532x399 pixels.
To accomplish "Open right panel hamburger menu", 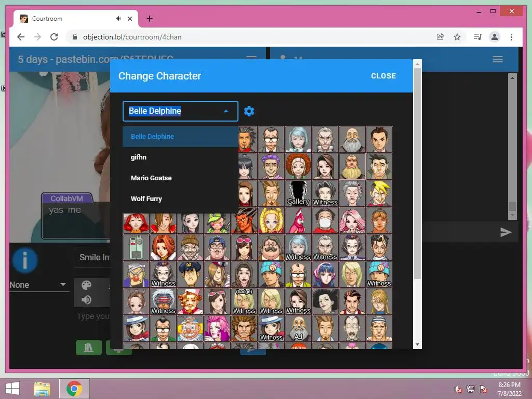I will click(x=497, y=59).
